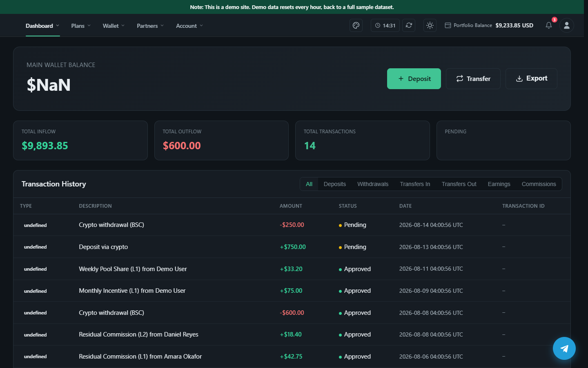Filter by Deposits tab
This screenshot has height=368, width=588.
335,184
